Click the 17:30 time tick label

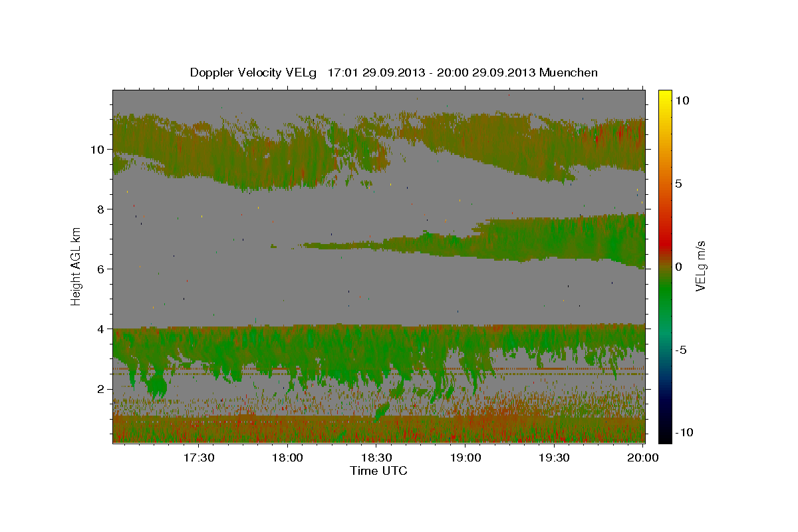[x=198, y=458]
